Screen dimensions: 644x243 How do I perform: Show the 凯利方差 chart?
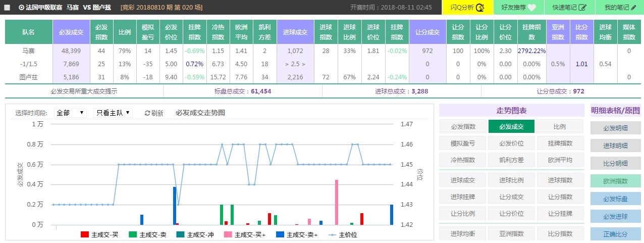click(x=511, y=160)
